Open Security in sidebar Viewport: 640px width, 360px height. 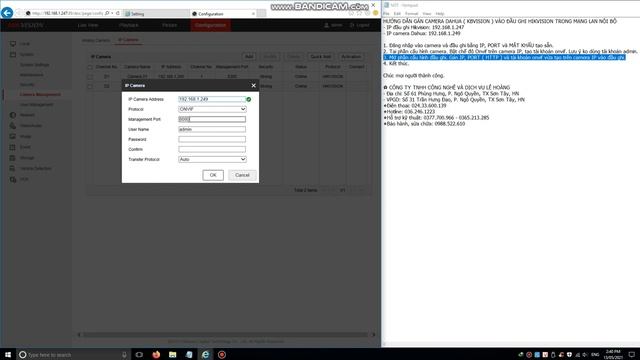click(27, 84)
